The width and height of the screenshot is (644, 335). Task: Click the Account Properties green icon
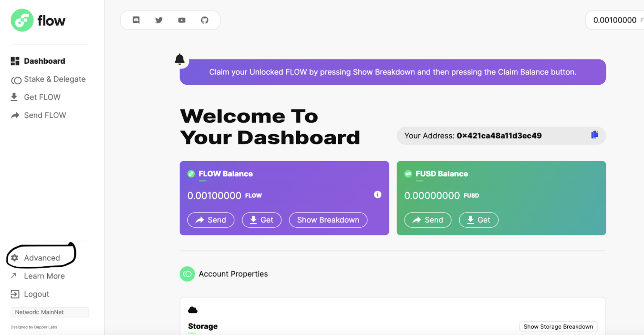tap(187, 274)
